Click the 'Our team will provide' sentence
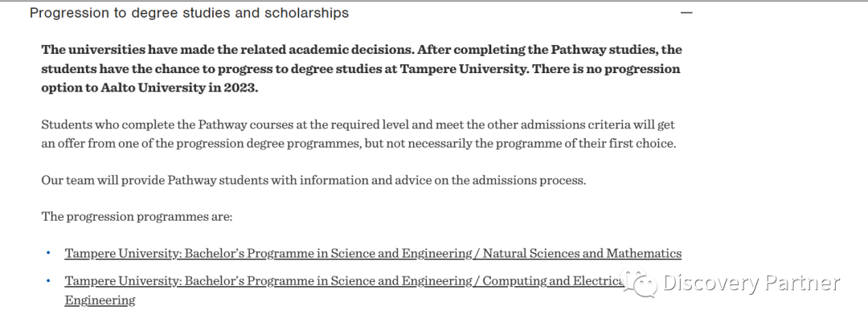The width and height of the screenshot is (868, 323). click(313, 180)
